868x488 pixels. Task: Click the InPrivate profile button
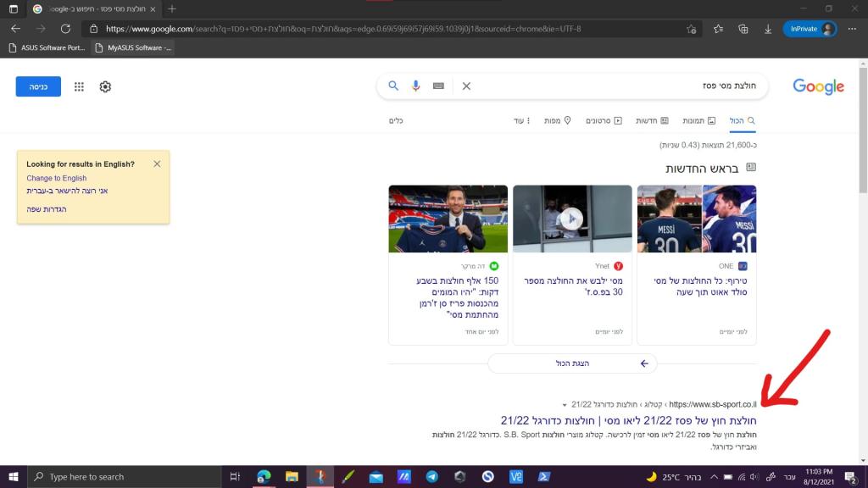coord(810,29)
